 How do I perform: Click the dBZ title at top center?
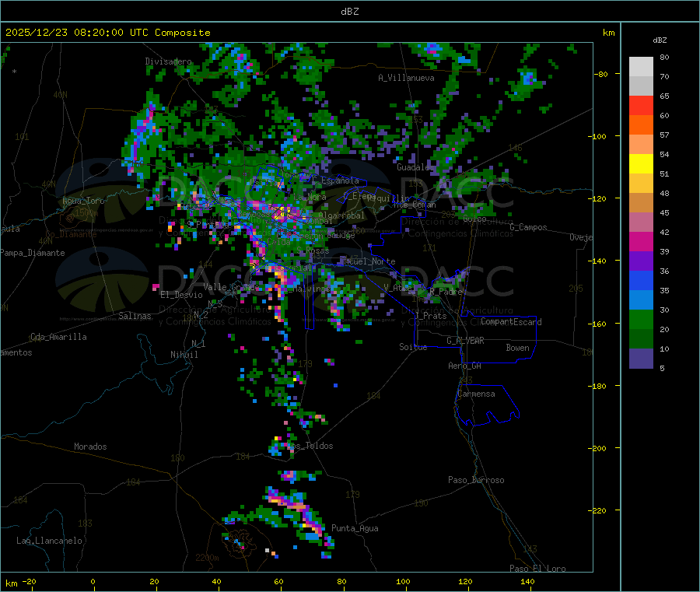pyautogui.click(x=349, y=12)
